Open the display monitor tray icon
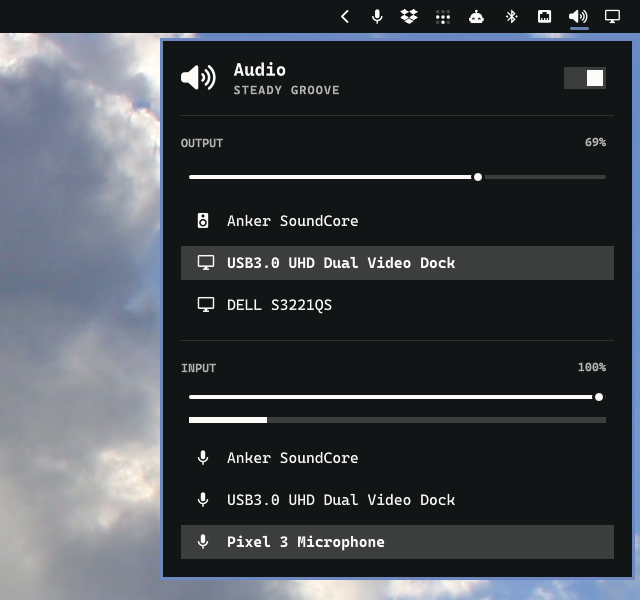 (x=612, y=17)
